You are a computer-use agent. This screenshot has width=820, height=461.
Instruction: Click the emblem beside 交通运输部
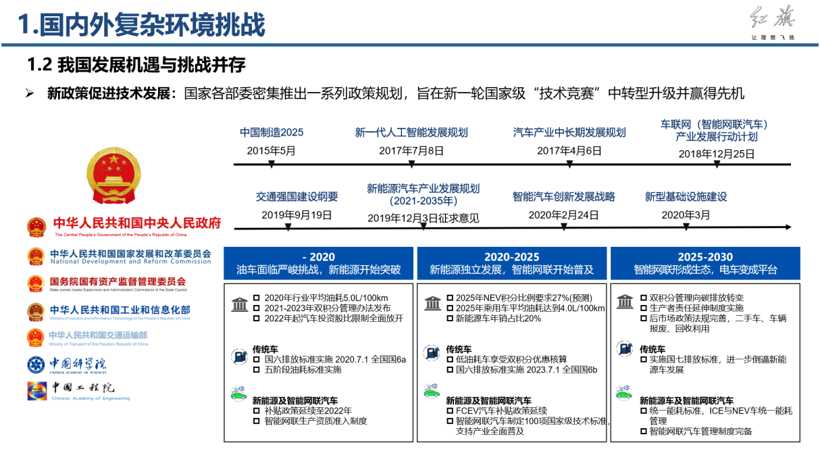[36, 337]
